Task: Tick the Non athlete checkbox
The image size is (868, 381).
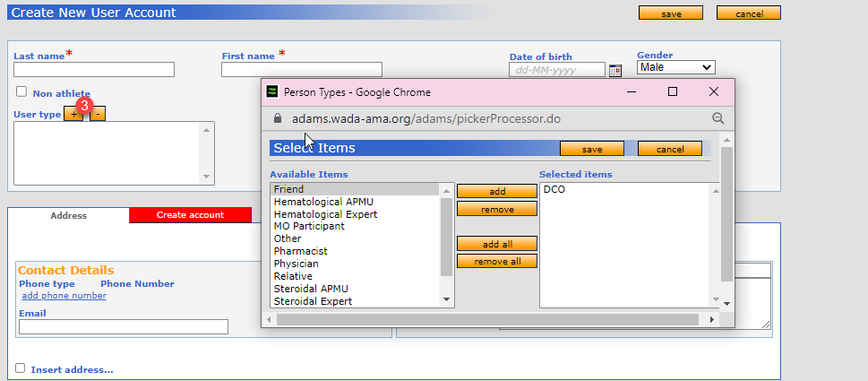Action: (x=21, y=92)
